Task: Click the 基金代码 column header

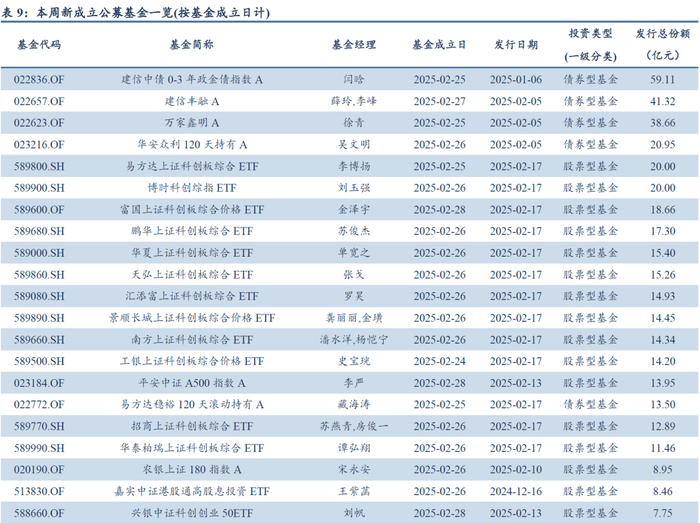Action: (x=39, y=45)
